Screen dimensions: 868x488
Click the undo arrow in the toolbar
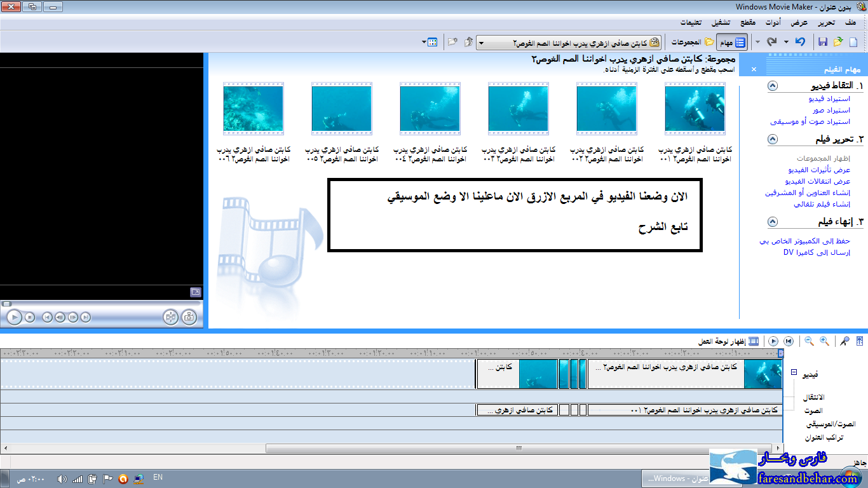801,42
